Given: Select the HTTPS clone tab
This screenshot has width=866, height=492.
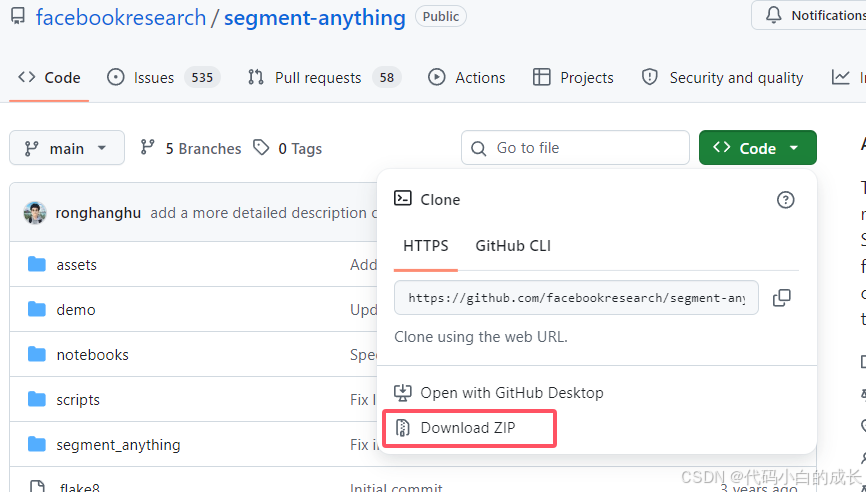Looking at the screenshot, I should 426,246.
